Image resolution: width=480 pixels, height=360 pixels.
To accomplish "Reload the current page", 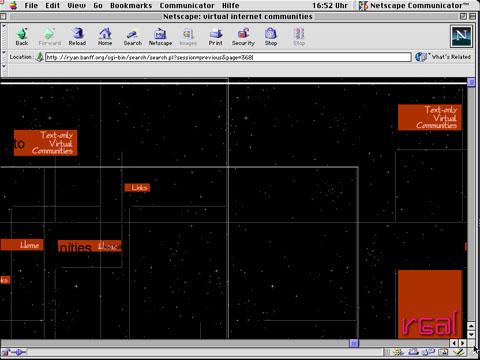I will point(77,36).
